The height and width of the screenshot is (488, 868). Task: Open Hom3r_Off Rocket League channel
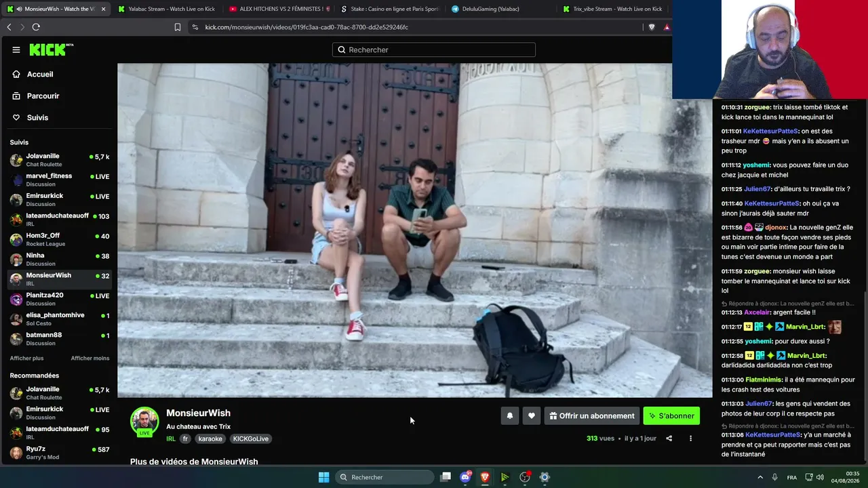(58, 239)
